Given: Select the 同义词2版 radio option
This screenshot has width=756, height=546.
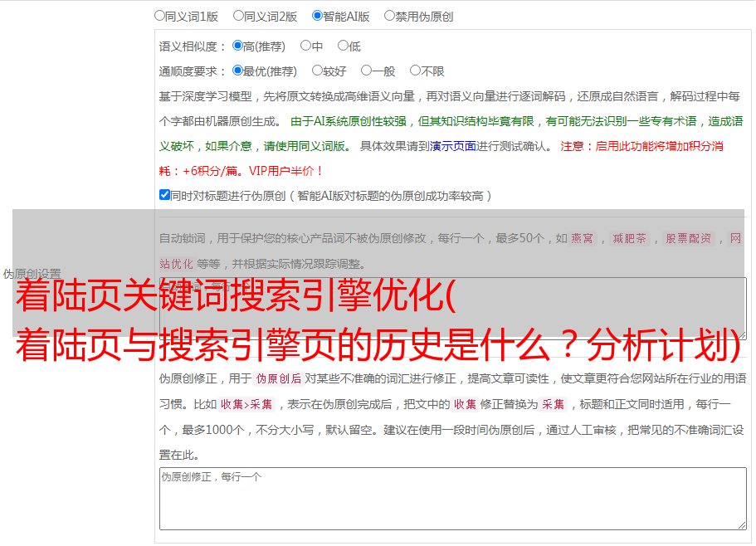Looking at the screenshot, I should (x=238, y=16).
